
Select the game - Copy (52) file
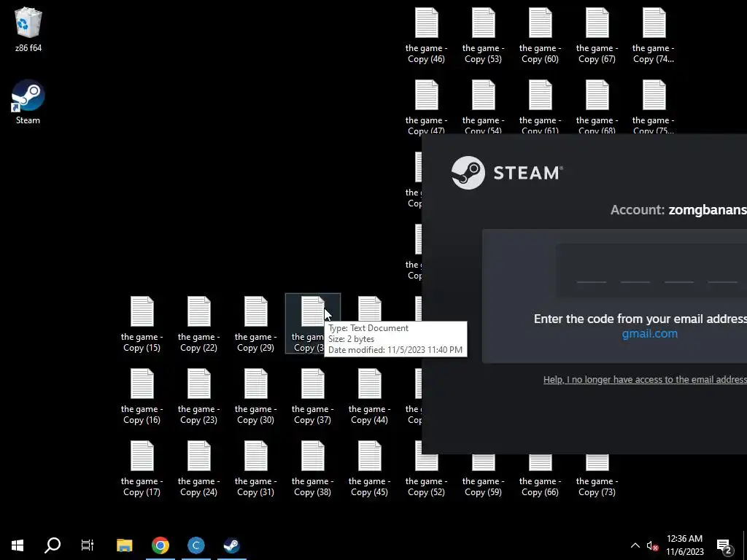click(426, 476)
